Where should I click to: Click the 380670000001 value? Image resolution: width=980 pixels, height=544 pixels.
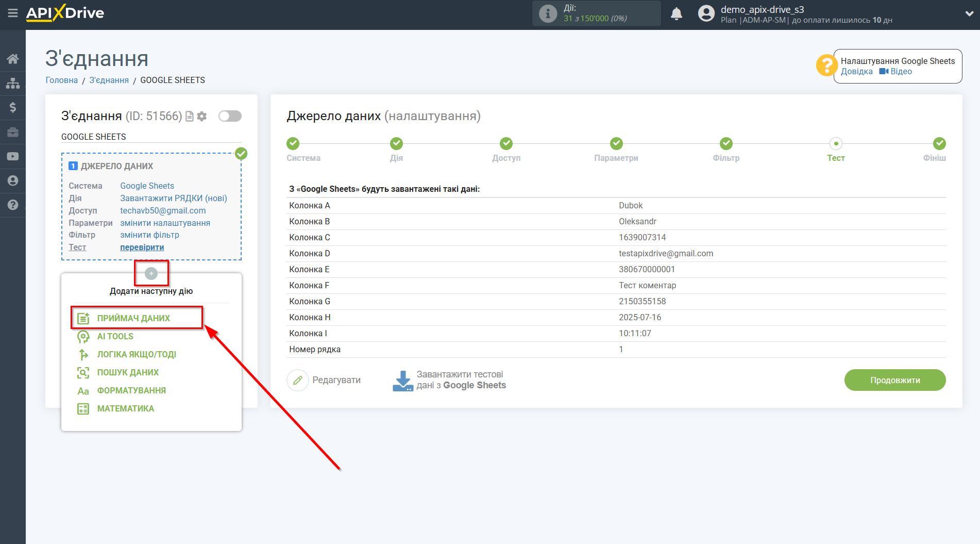(x=647, y=270)
